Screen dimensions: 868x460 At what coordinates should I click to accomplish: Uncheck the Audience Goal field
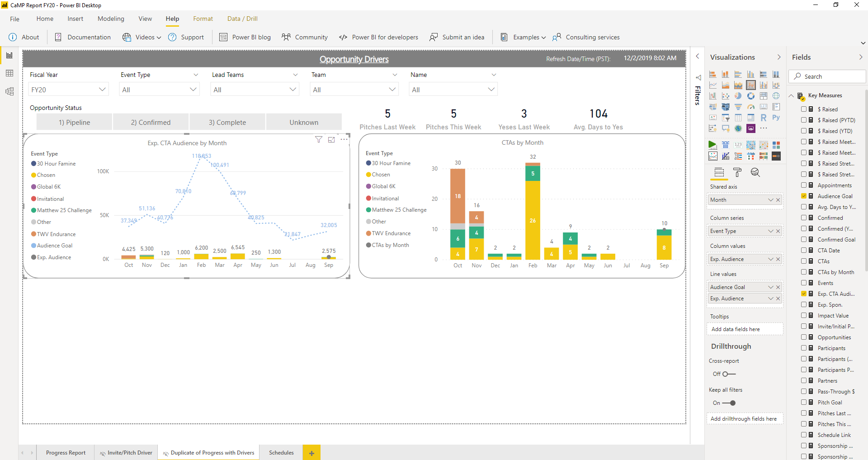(804, 196)
